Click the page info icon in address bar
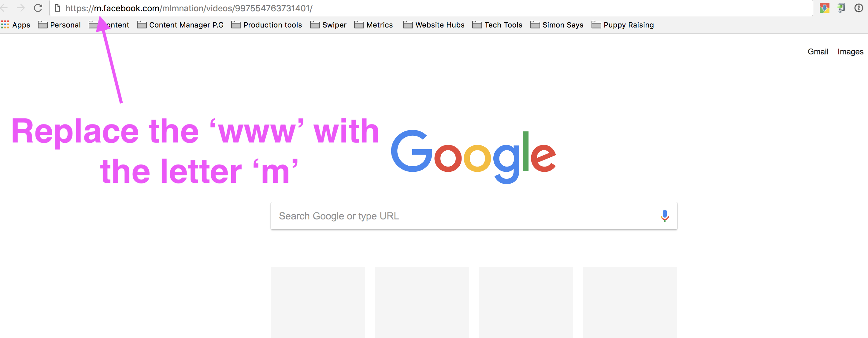This screenshot has height=338, width=868. click(57, 8)
